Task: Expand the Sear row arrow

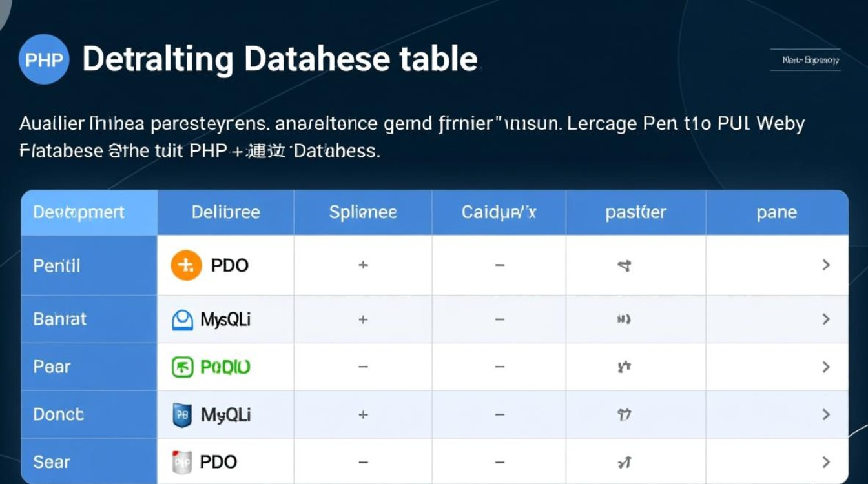Action: click(826, 462)
